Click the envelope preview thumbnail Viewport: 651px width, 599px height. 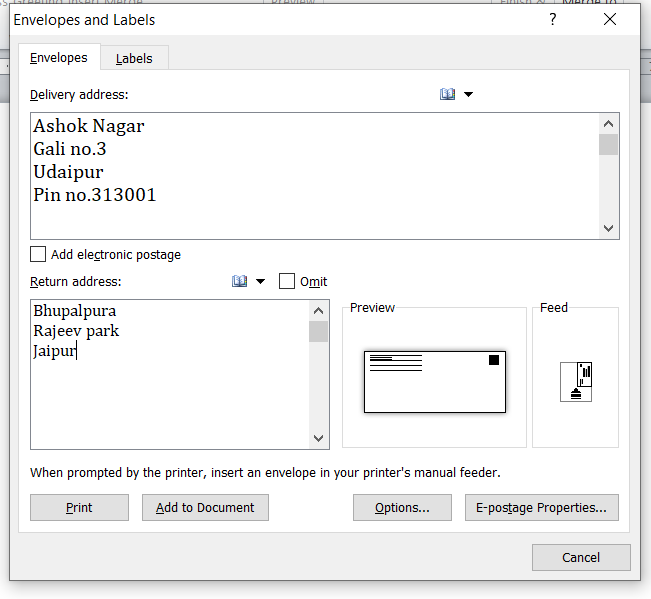pos(434,381)
